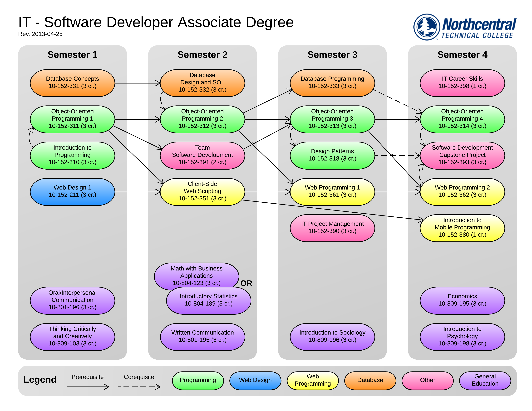Screen dimensions: 532x411
Task: Select IT Project Management course
Action: click(332, 228)
